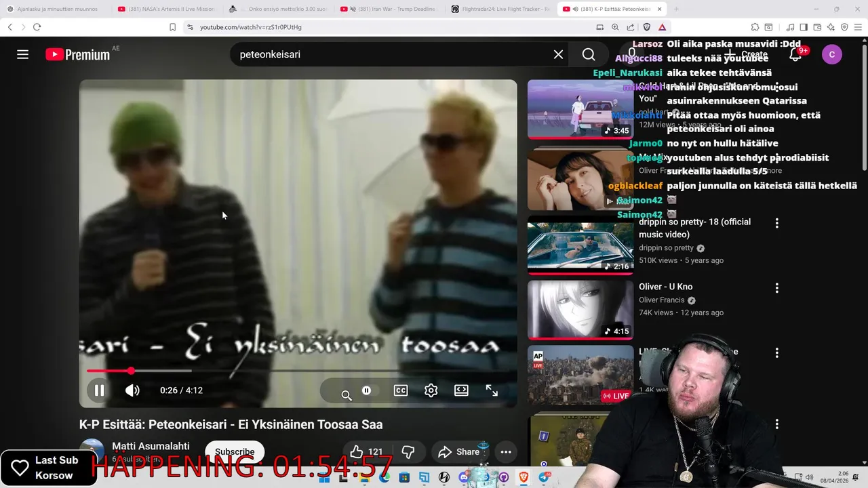868x488 pixels.
Task: Click the magnifier icon in player controls
Action: click(x=347, y=395)
